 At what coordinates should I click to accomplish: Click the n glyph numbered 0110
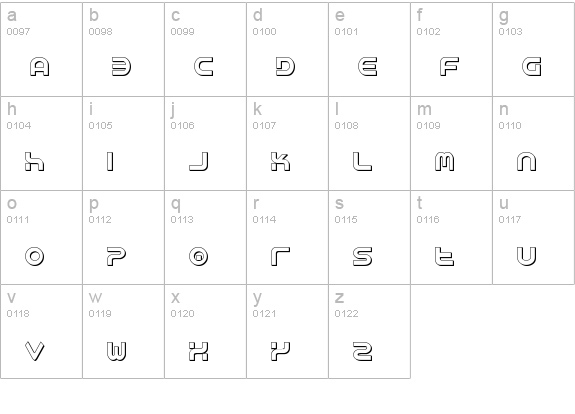click(527, 161)
